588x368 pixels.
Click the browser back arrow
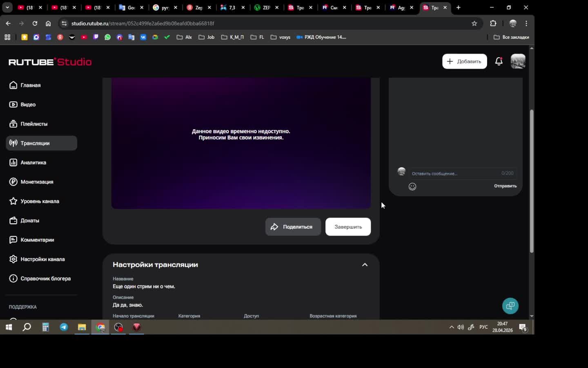click(x=8, y=23)
